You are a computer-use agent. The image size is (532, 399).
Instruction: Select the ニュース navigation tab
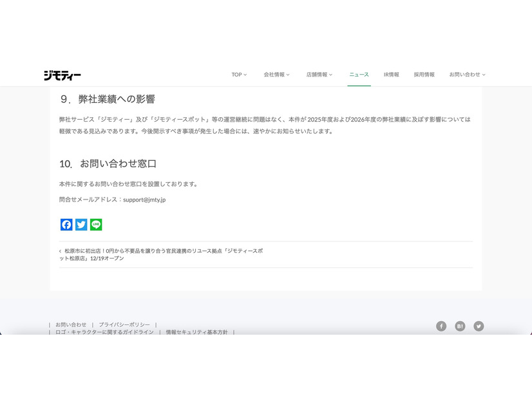(359, 75)
